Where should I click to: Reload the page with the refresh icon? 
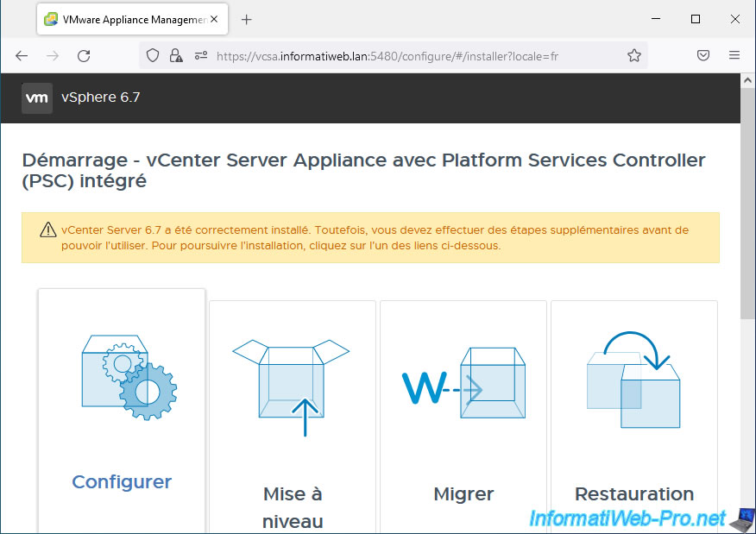pyautogui.click(x=84, y=55)
